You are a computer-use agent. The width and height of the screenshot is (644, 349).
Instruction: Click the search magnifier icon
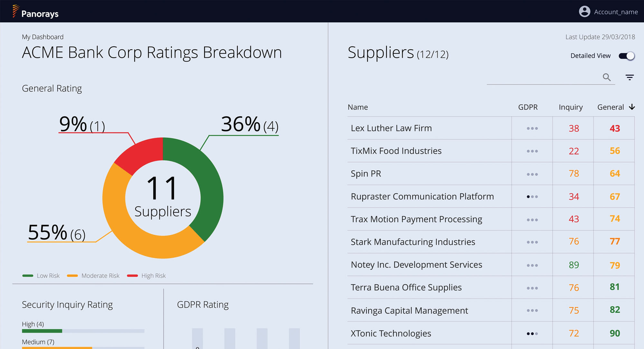tap(607, 77)
